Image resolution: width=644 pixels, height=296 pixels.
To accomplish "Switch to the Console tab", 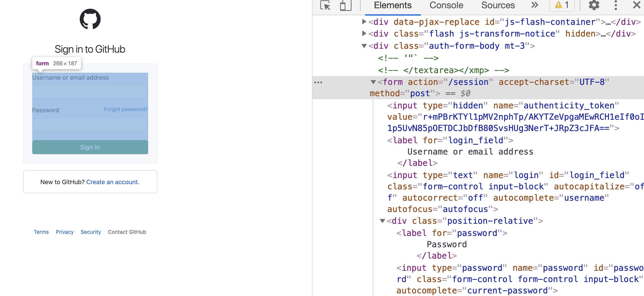I will tap(446, 5).
